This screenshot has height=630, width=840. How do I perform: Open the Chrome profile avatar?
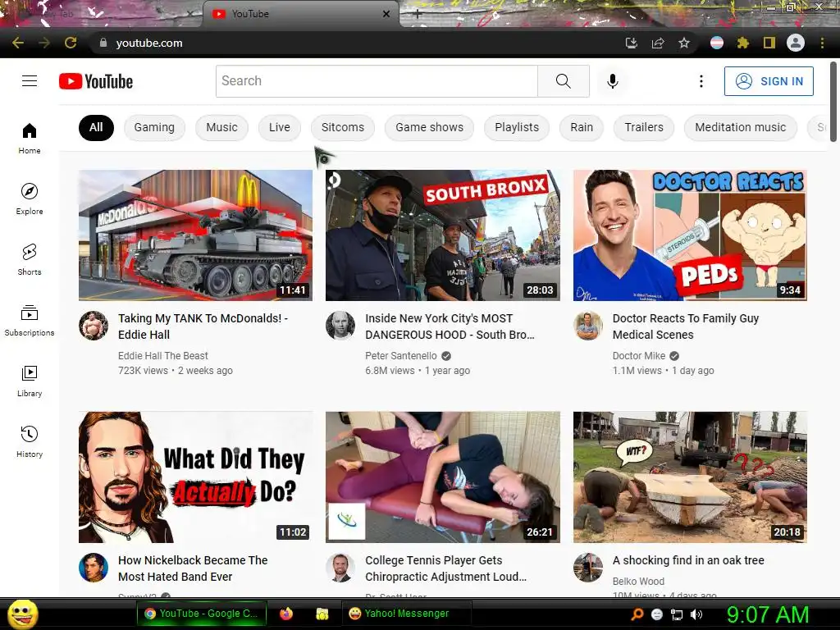796,43
